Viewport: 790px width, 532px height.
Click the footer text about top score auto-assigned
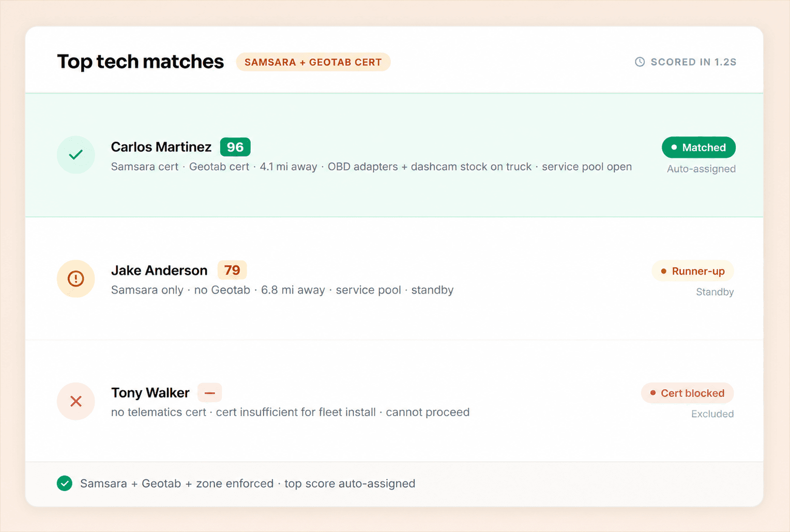(248, 483)
